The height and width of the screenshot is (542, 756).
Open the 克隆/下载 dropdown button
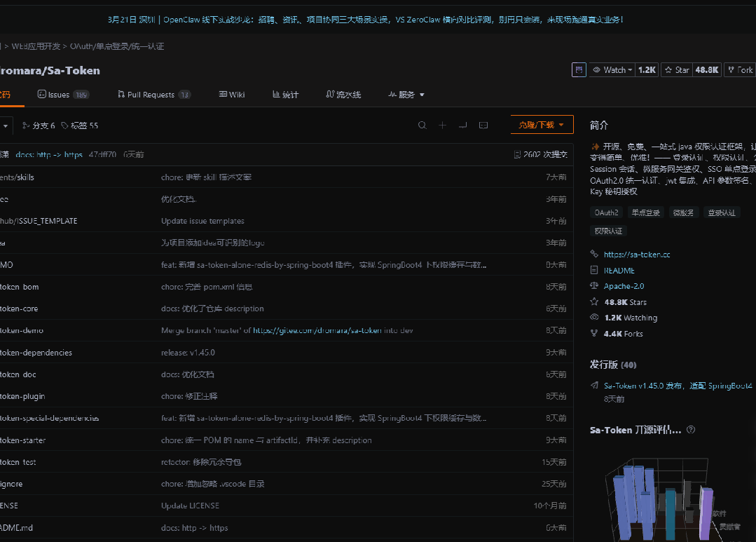(x=542, y=125)
